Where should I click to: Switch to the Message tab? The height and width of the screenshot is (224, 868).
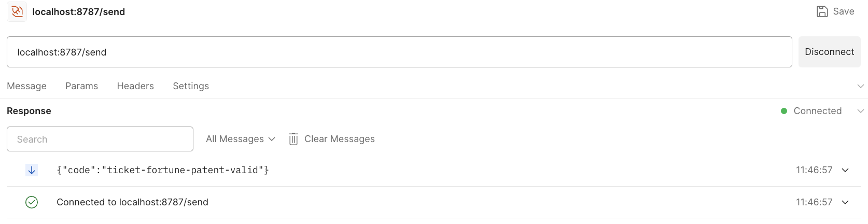[26, 86]
